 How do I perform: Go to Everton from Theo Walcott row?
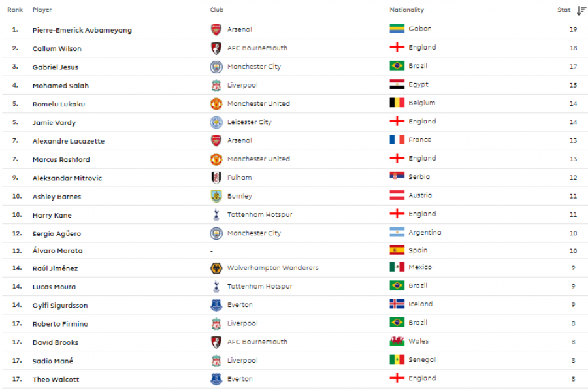240,379
